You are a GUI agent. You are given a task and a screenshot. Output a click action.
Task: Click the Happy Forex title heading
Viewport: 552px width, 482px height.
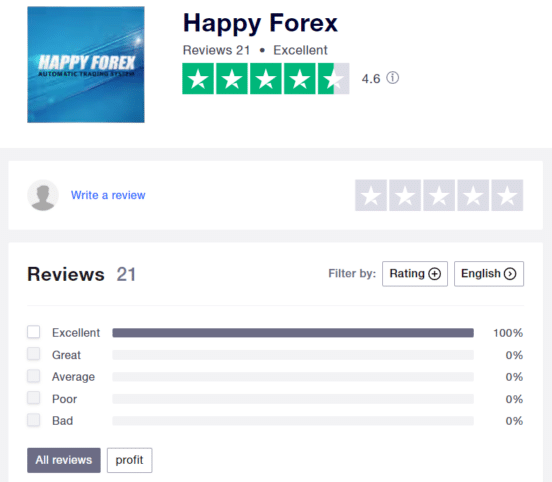click(x=260, y=24)
